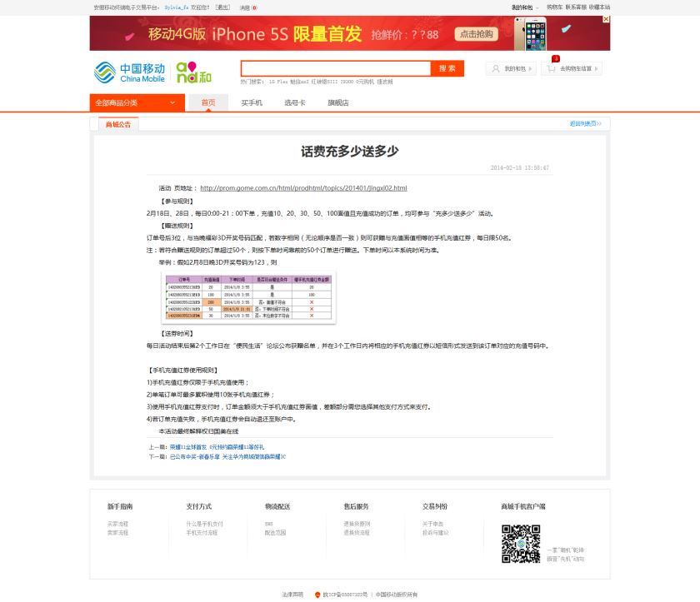Click the green 'and和' brand logo
The height and width of the screenshot is (602, 700).
193,72
